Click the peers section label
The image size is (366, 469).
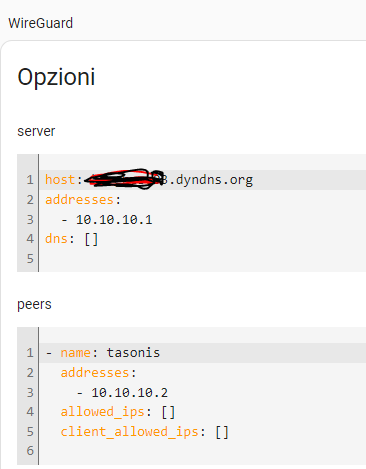(34, 304)
